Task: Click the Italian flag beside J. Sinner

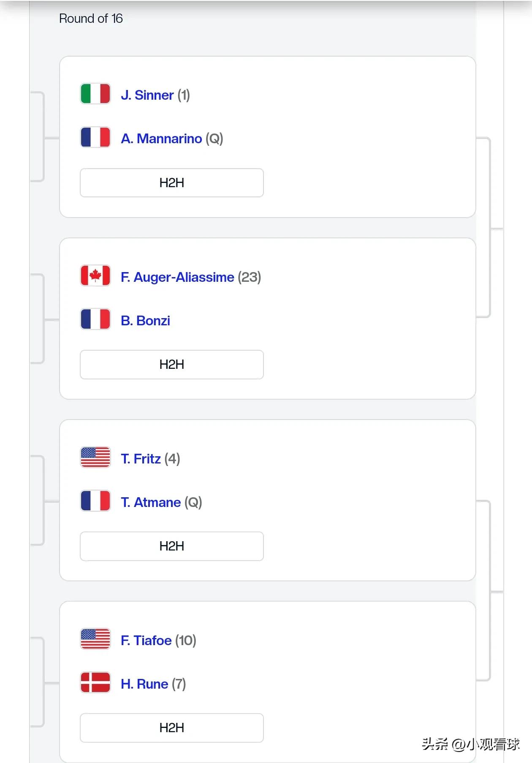Action: tap(95, 94)
